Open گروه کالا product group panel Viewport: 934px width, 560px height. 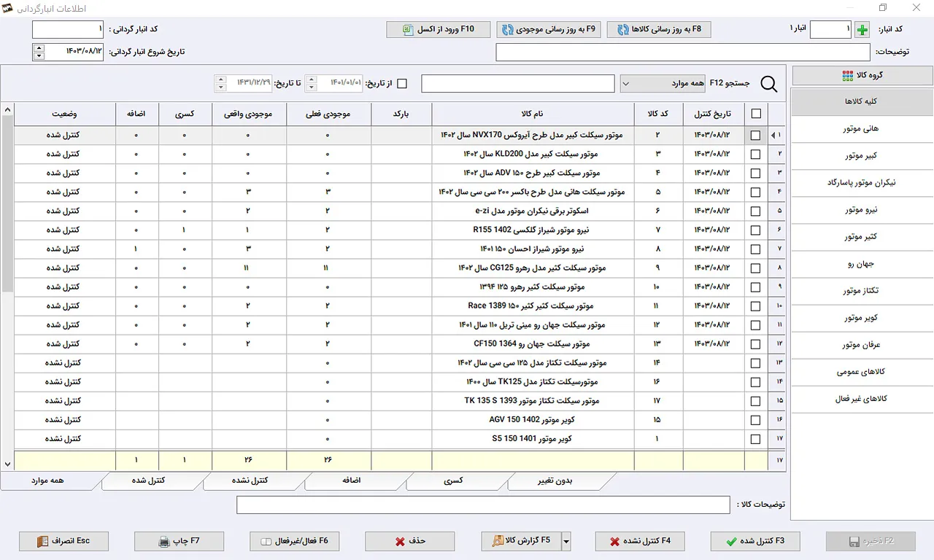pos(862,76)
